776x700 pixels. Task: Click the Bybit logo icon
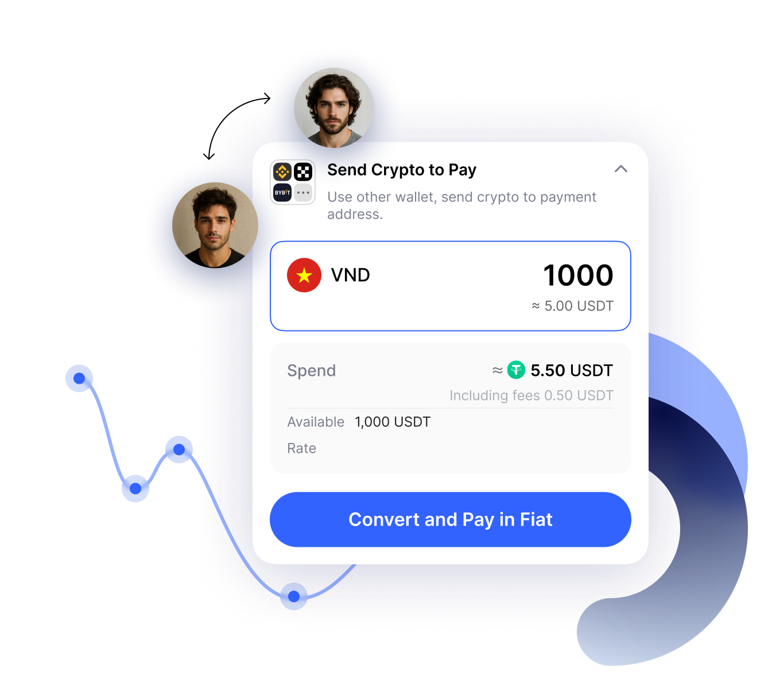282,192
